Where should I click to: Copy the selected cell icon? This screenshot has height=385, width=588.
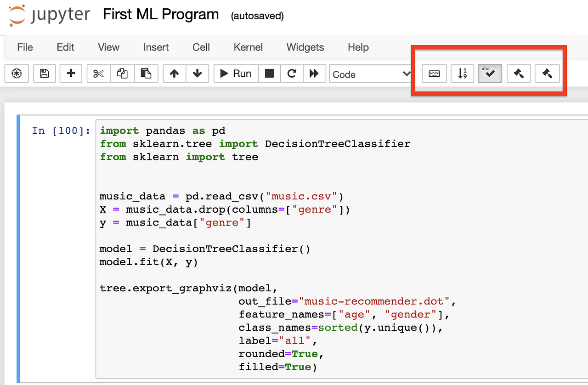[x=122, y=74]
